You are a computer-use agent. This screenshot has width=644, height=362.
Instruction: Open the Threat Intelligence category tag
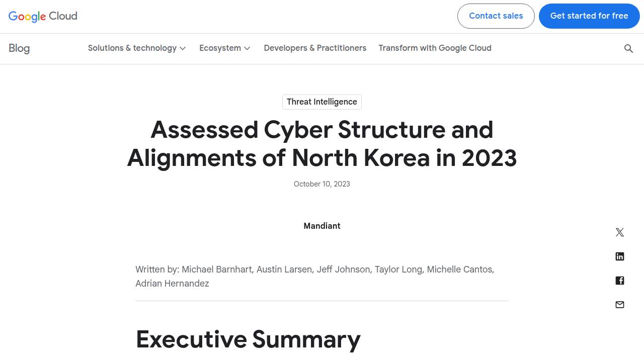tap(322, 102)
